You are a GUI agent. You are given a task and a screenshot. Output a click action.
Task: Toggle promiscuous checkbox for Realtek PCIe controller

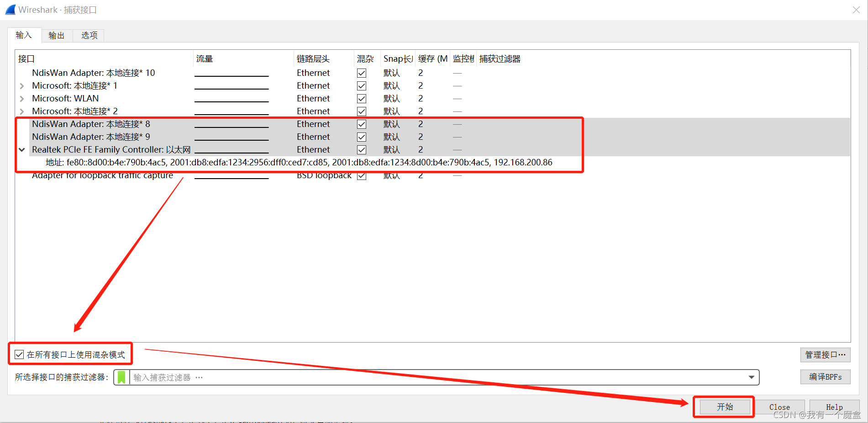tap(362, 150)
